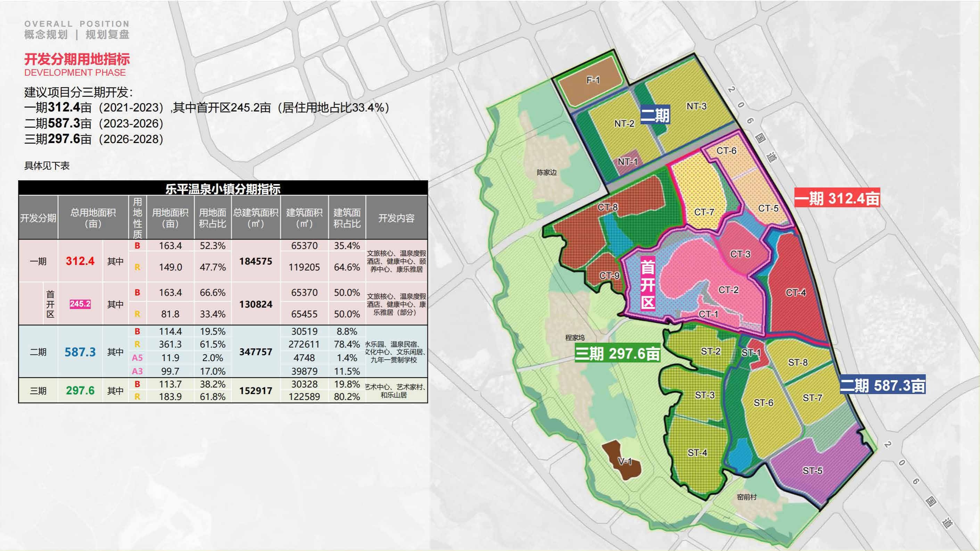This screenshot has height=551, width=980.
Task: Select the CT-4 red parcel
Action: coord(796,293)
